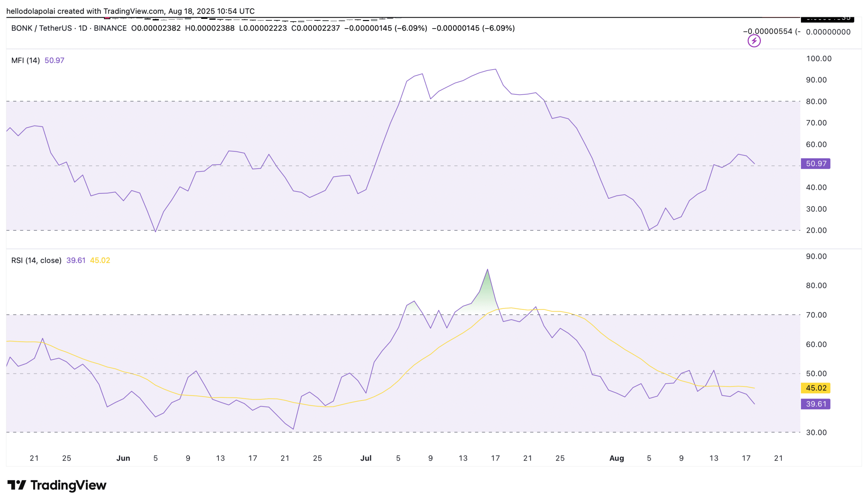Viewport: 868px width, 504px height.
Task: Click the Jul label on time axis
Action: [366, 458]
